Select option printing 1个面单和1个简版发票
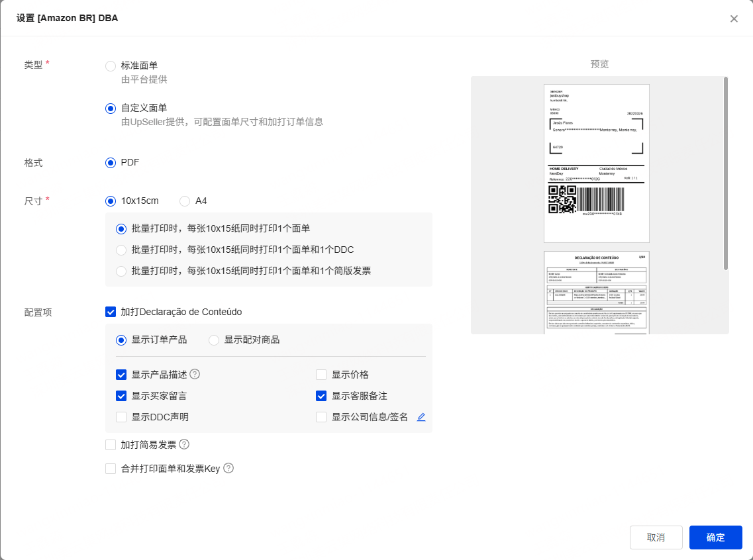The width and height of the screenshot is (753, 560). pyautogui.click(x=121, y=271)
